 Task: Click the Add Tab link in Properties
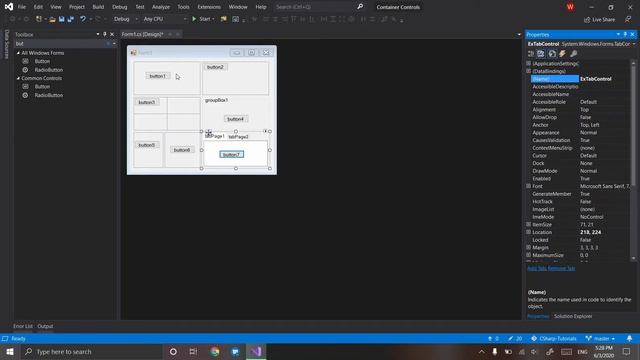click(x=537, y=268)
